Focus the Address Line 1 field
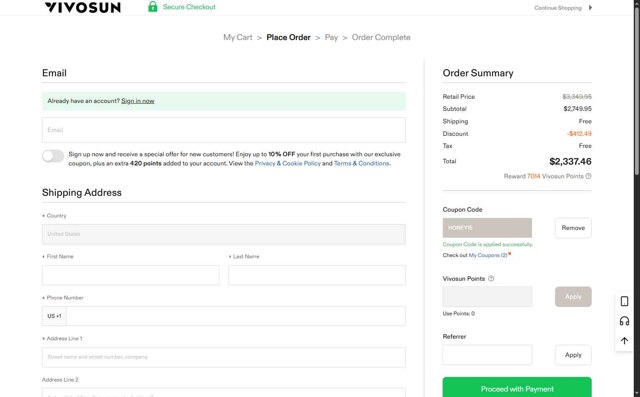The image size is (640, 397). (x=224, y=357)
